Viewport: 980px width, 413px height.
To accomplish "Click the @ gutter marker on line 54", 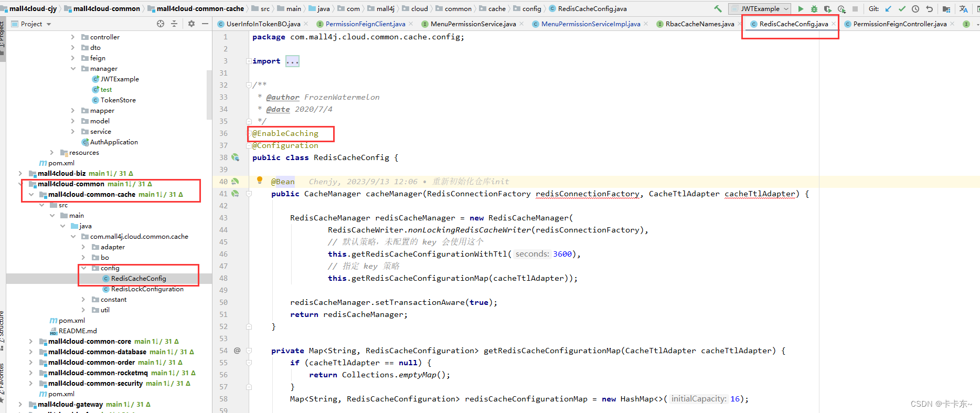I will coord(237,350).
